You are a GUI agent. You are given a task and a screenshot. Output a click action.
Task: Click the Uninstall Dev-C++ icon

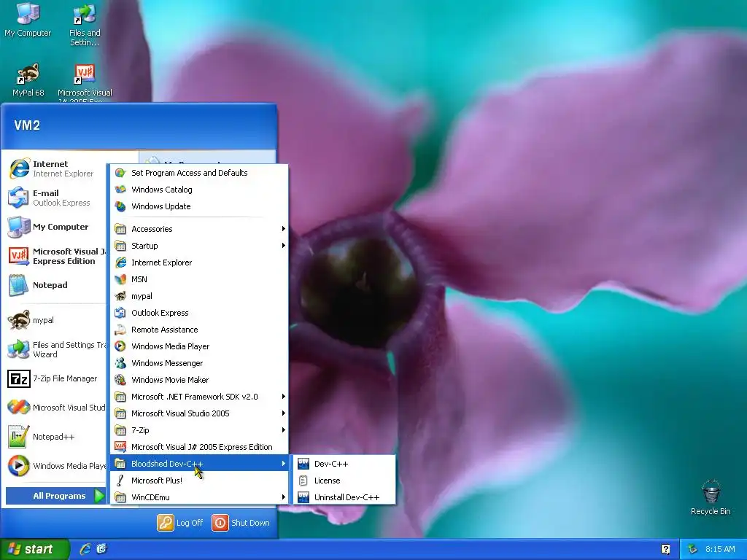[x=303, y=497]
